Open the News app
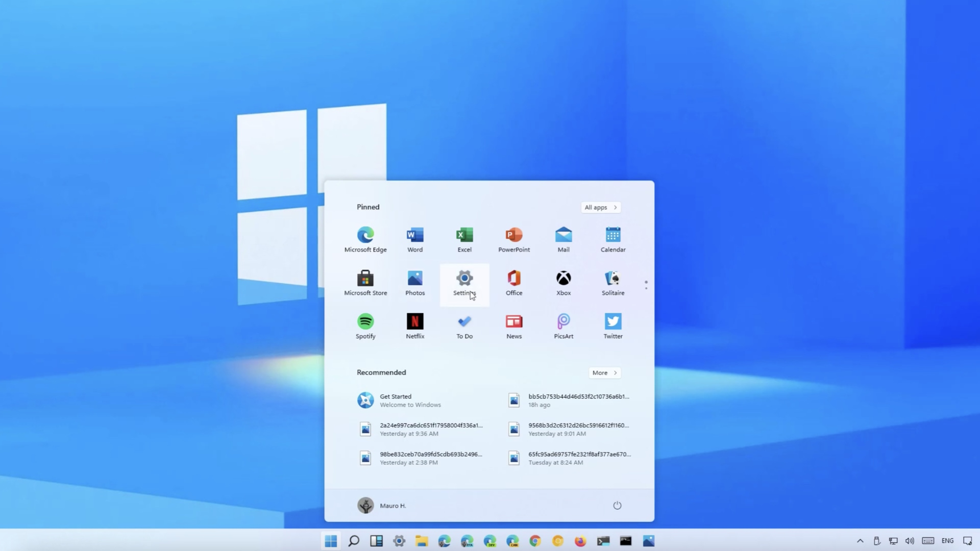980x551 pixels. [514, 327]
